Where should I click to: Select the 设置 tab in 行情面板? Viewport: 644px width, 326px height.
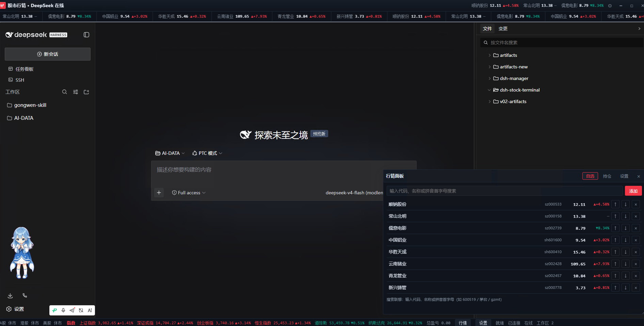pos(624,176)
